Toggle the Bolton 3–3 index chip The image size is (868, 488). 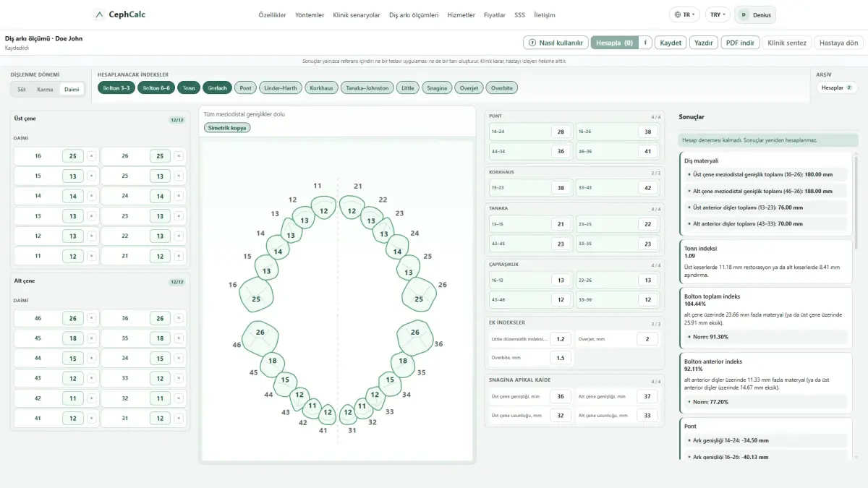coord(116,88)
